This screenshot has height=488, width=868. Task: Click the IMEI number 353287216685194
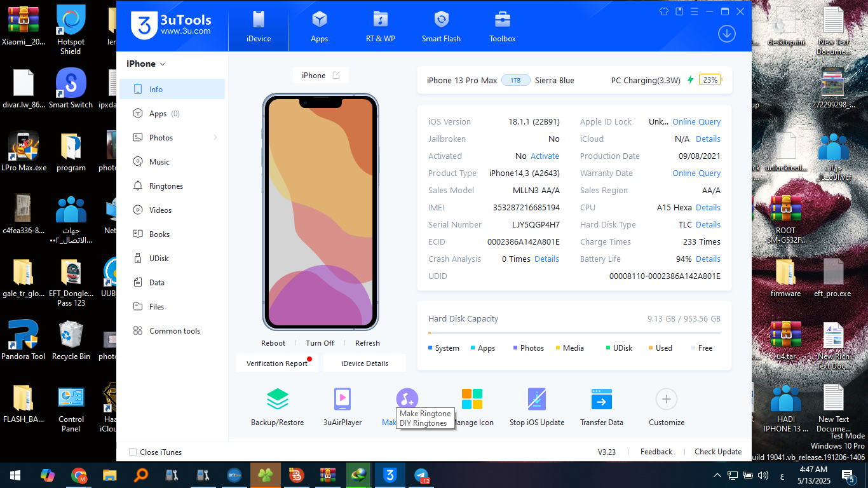click(526, 207)
